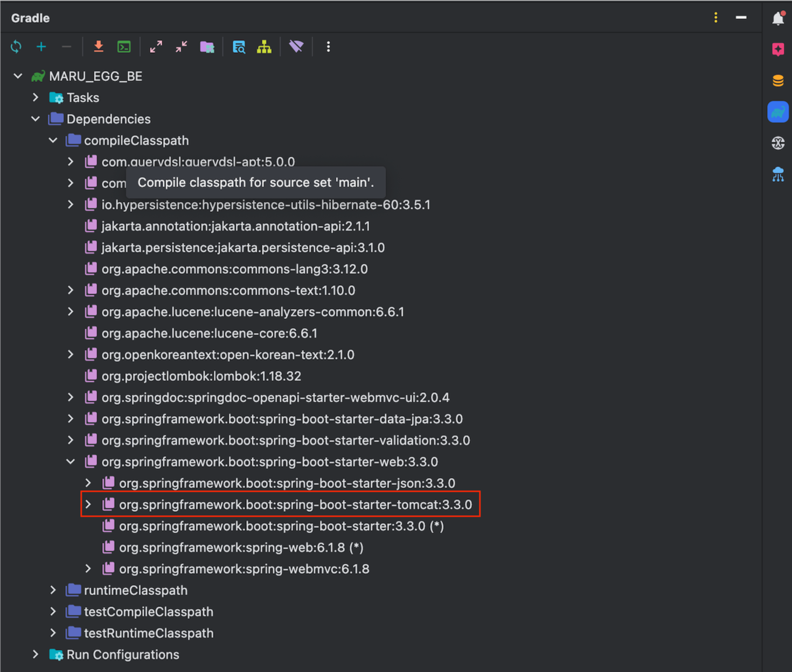
Task: Expand the Run Configurations node
Action: point(36,654)
